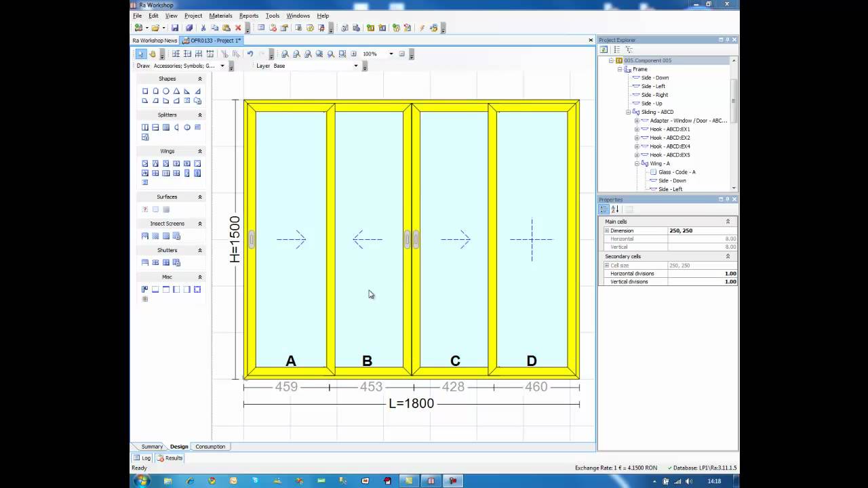The image size is (868, 488).
Task: Open the zoom percentage dropdown
Action: (x=391, y=54)
